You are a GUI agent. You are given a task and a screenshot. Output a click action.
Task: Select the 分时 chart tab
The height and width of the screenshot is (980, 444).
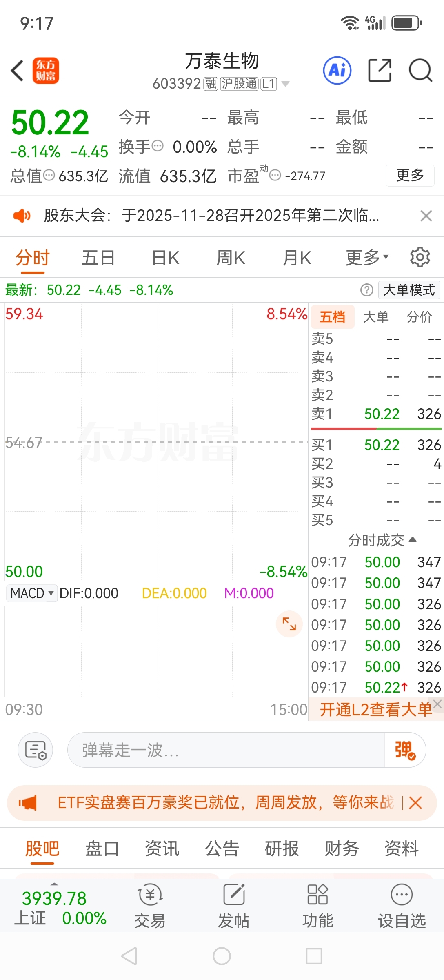point(33,258)
